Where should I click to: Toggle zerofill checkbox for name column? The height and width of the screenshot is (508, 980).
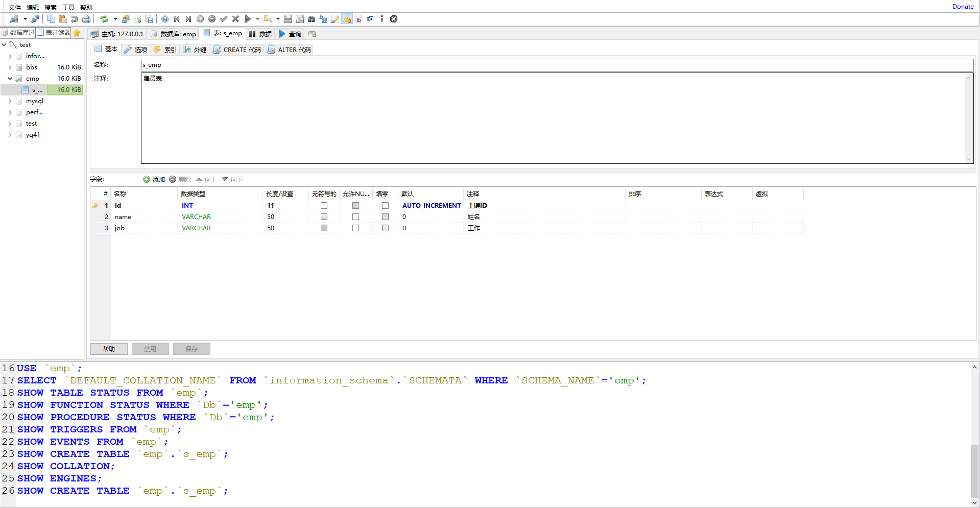click(x=385, y=217)
